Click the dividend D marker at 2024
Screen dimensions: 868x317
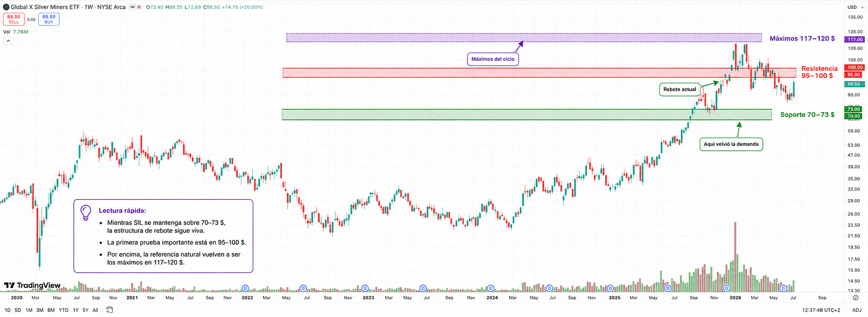(x=490, y=288)
